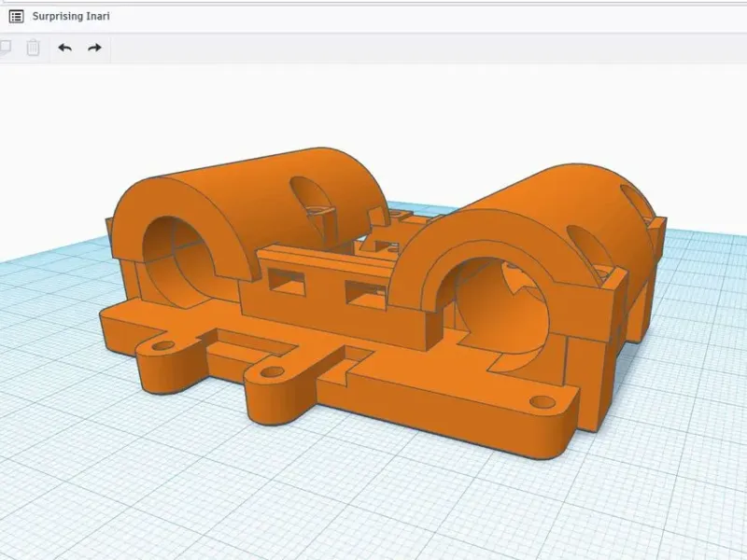The height and width of the screenshot is (560, 747).
Task: Click the Delete trash can icon
Action: tap(33, 48)
